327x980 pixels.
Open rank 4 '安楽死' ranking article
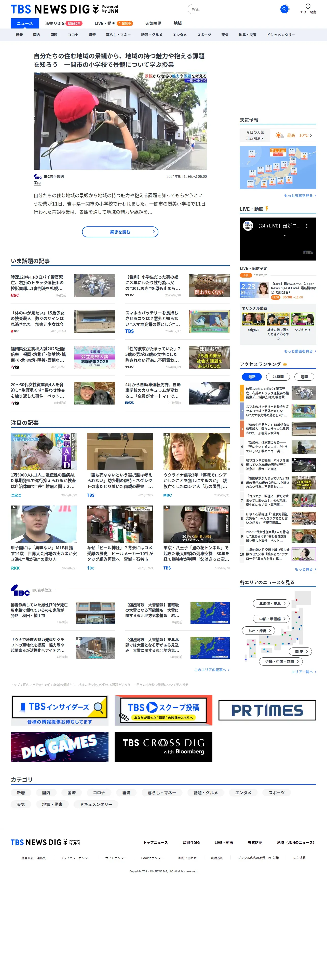[278, 447]
